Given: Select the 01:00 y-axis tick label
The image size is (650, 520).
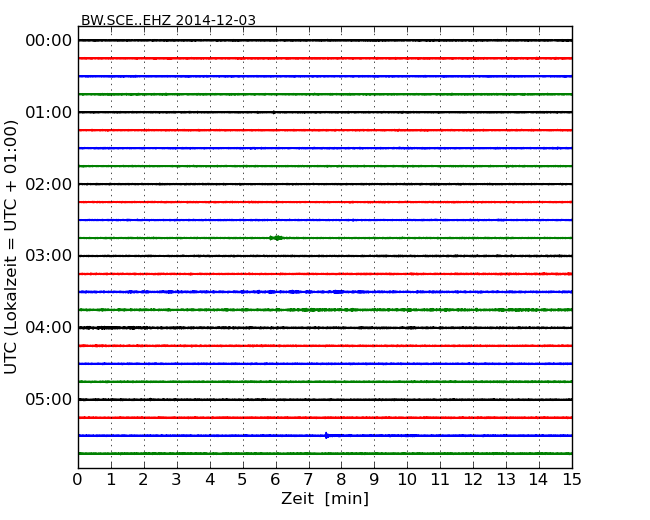Looking at the screenshot, I should (x=48, y=112).
